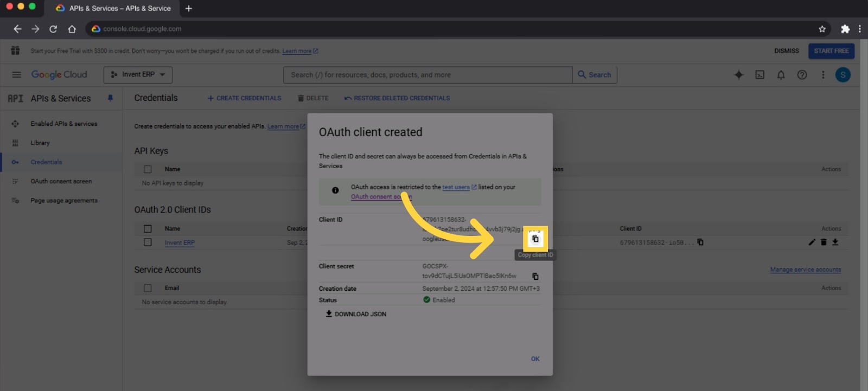Click the creation date September 2, 2024

coord(481,289)
